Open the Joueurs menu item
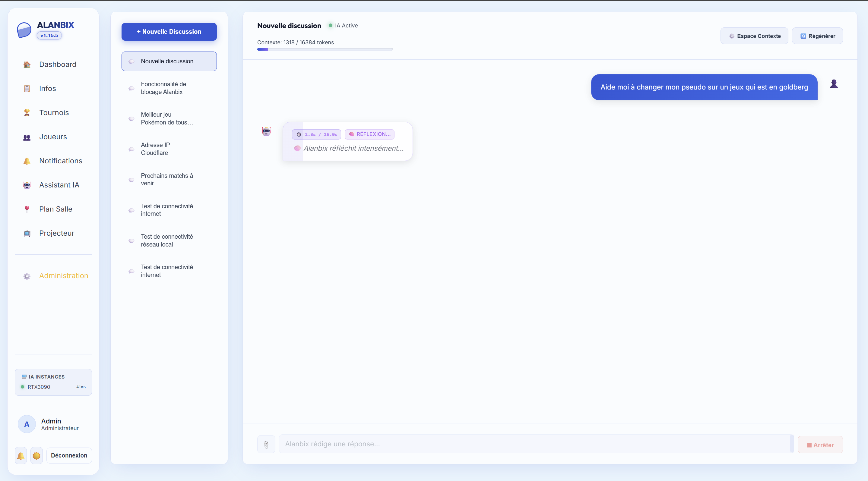This screenshot has width=868, height=481. [x=53, y=137]
